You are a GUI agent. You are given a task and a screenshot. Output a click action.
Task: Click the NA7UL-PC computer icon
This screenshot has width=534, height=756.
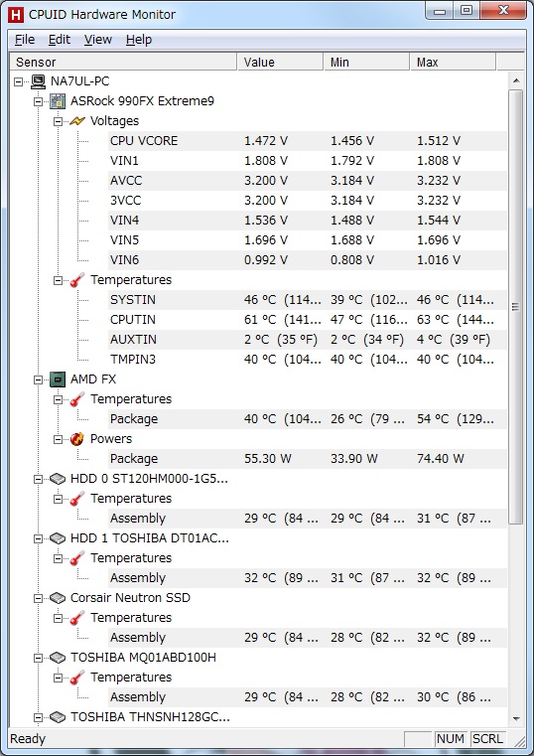coord(38,81)
